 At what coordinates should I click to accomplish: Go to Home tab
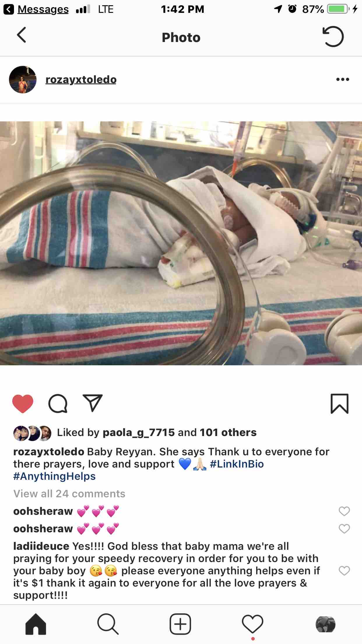pos(36,624)
